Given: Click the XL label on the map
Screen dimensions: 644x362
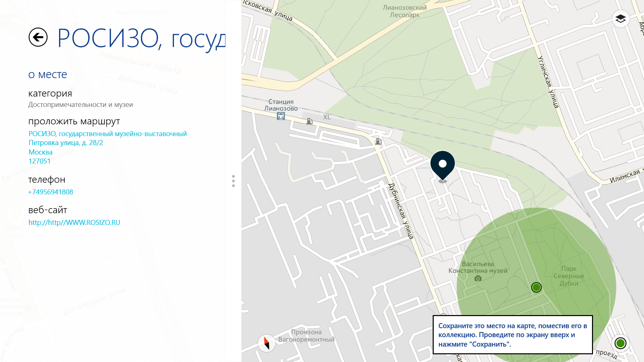Looking at the screenshot, I should point(327,117).
